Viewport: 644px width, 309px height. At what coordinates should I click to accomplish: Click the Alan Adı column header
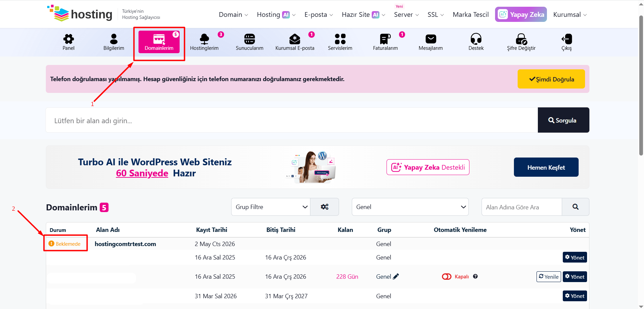[x=108, y=230]
